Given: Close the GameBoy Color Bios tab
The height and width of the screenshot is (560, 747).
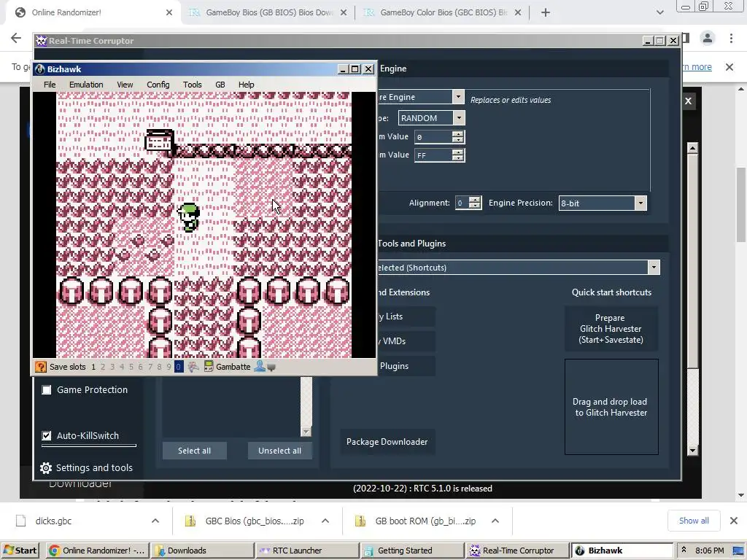Looking at the screenshot, I should click(x=518, y=12).
